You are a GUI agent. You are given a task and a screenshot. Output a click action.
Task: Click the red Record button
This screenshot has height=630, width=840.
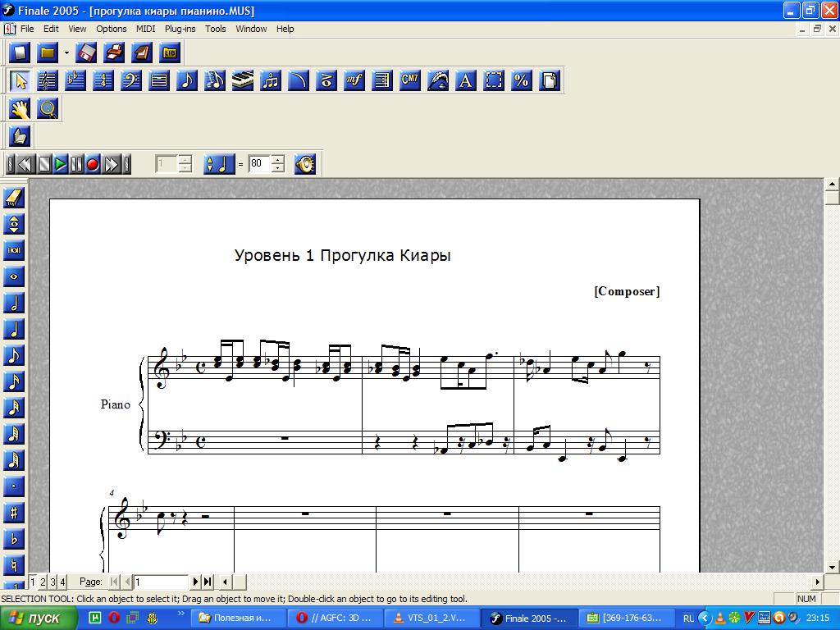pos(93,164)
